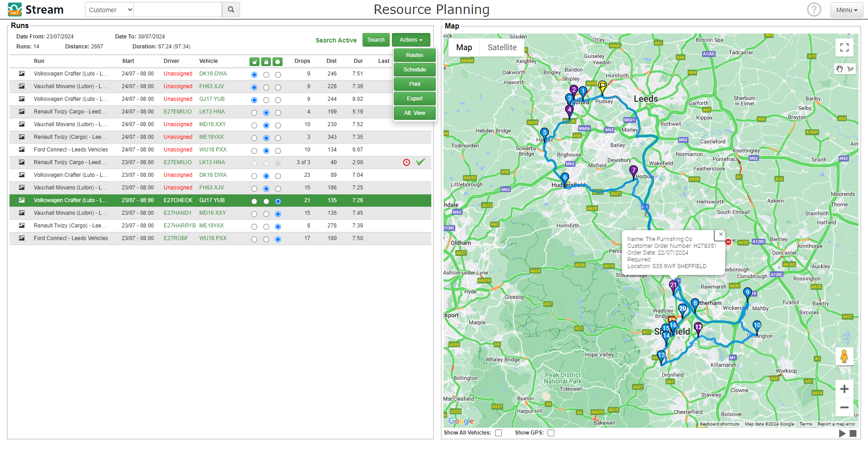Close the Furnishing Co info popup

(x=720, y=235)
